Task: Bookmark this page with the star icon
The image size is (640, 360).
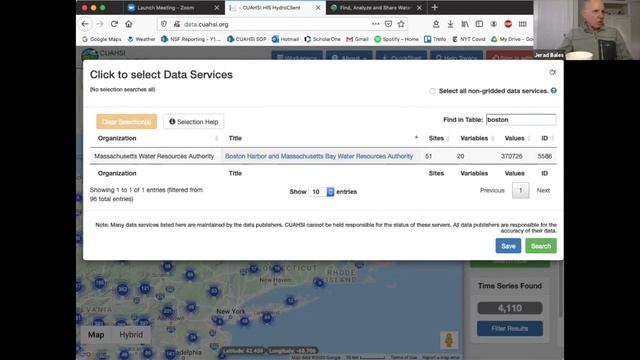Action: click(x=401, y=24)
